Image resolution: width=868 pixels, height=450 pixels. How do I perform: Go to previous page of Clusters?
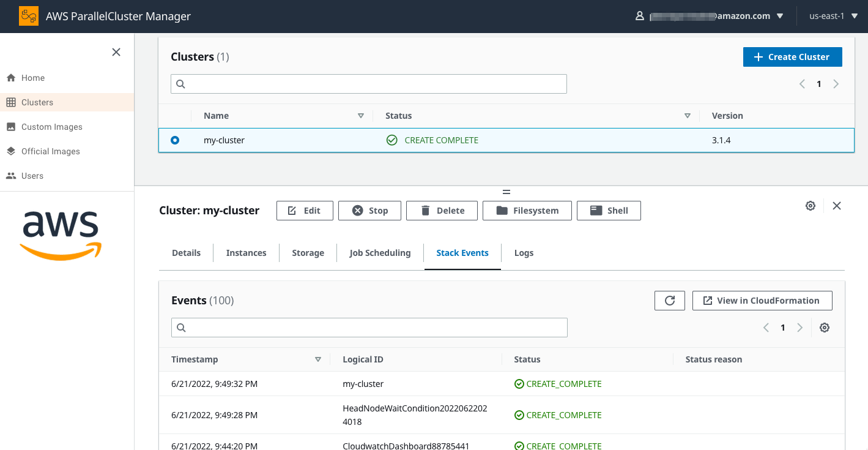click(x=802, y=84)
